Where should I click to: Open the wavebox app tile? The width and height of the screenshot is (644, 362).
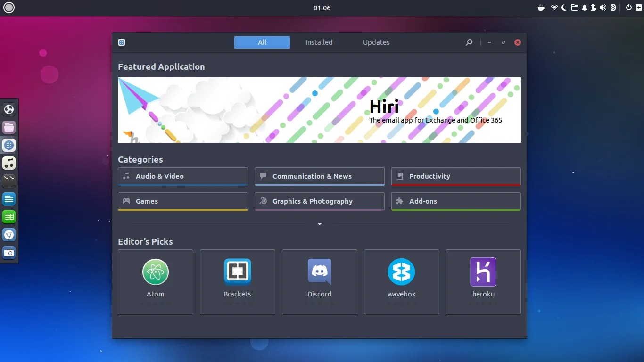click(x=402, y=282)
